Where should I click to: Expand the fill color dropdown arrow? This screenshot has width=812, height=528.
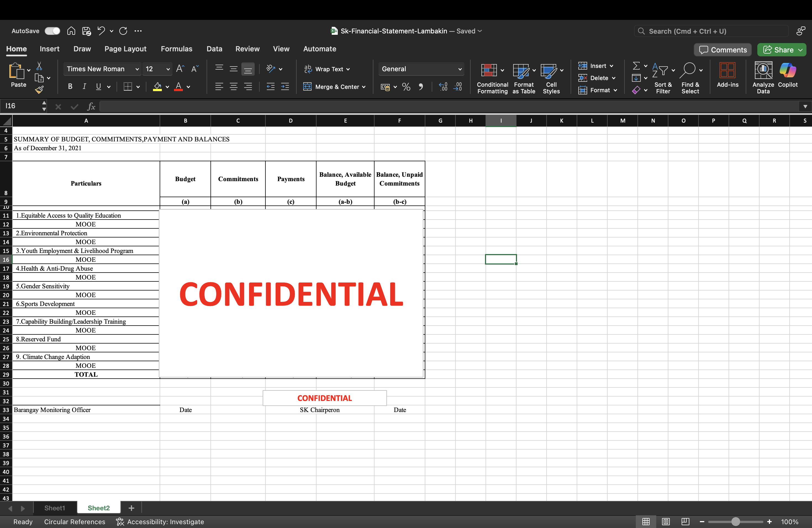tap(167, 87)
